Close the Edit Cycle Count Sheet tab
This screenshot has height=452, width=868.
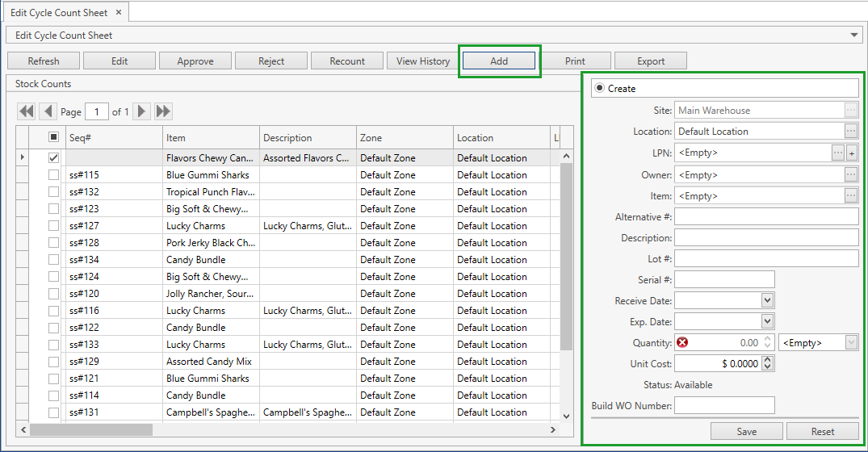click(118, 13)
